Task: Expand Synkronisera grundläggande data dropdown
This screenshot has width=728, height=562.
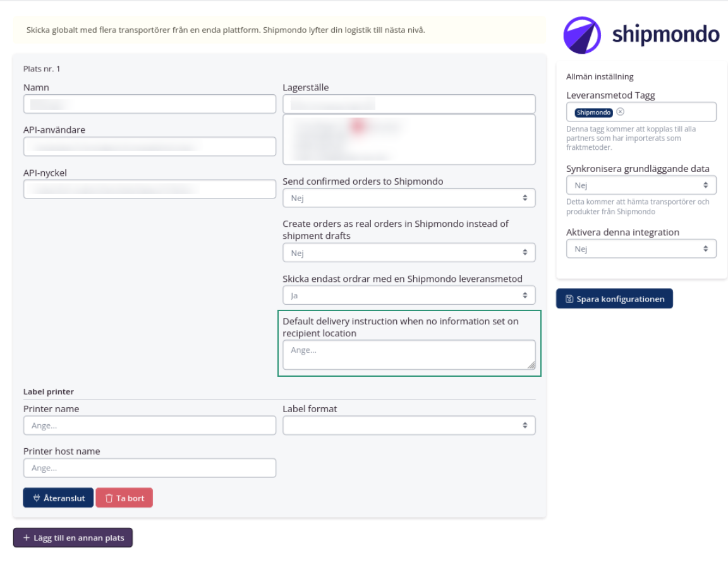Action: 641,185
